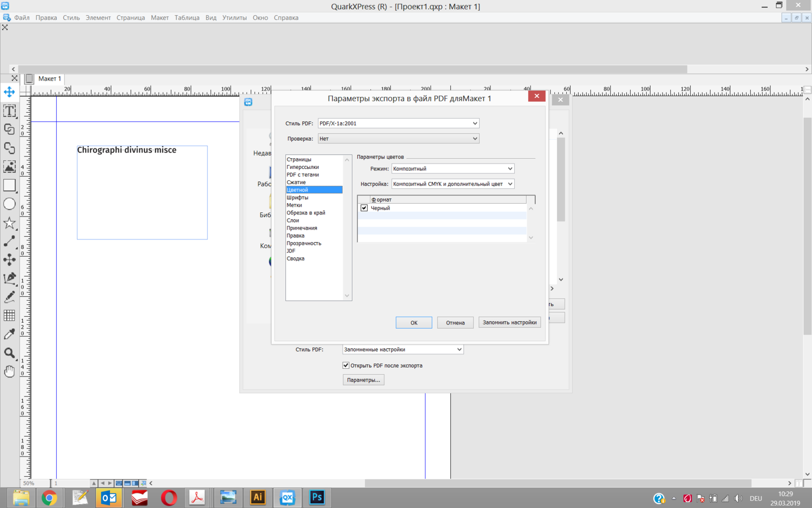Image resolution: width=812 pixels, height=508 pixels.
Task: Select Шрифты in the options list
Action: point(297,198)
